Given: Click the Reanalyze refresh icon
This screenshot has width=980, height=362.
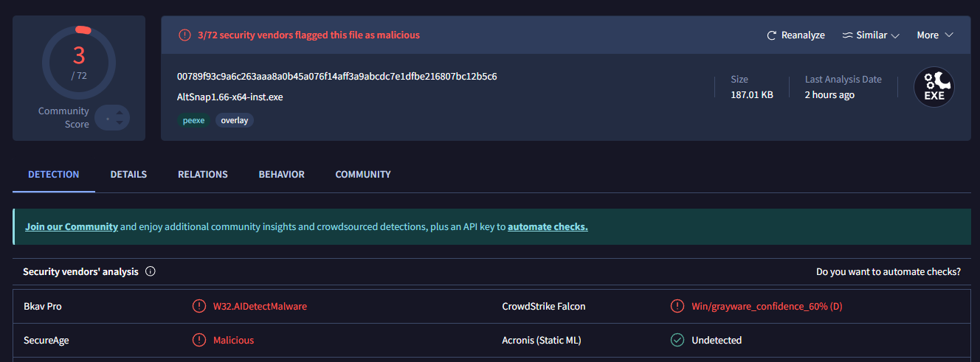Looking at the screenshot, I should coord(772,35).
